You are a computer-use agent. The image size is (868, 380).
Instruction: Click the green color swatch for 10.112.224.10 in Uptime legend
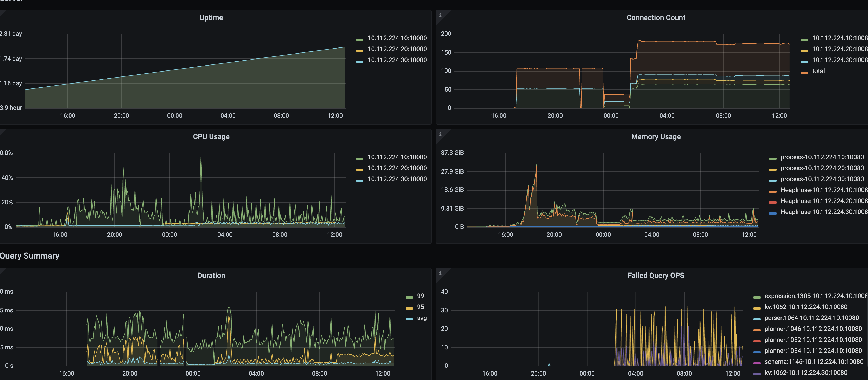point(360,40)
